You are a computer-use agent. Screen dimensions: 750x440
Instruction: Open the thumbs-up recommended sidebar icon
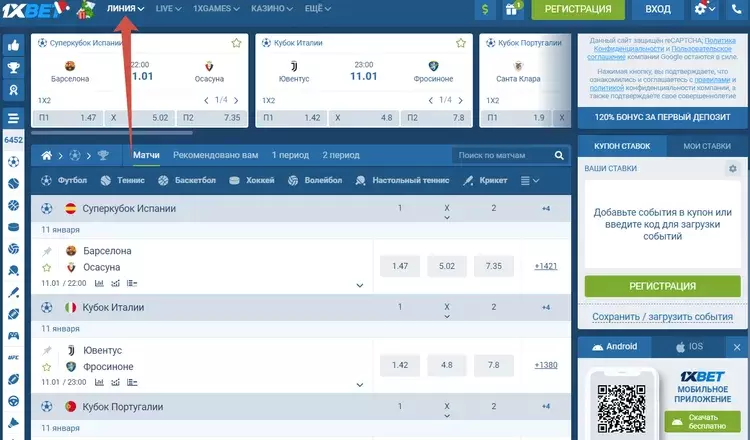[13, 46]
